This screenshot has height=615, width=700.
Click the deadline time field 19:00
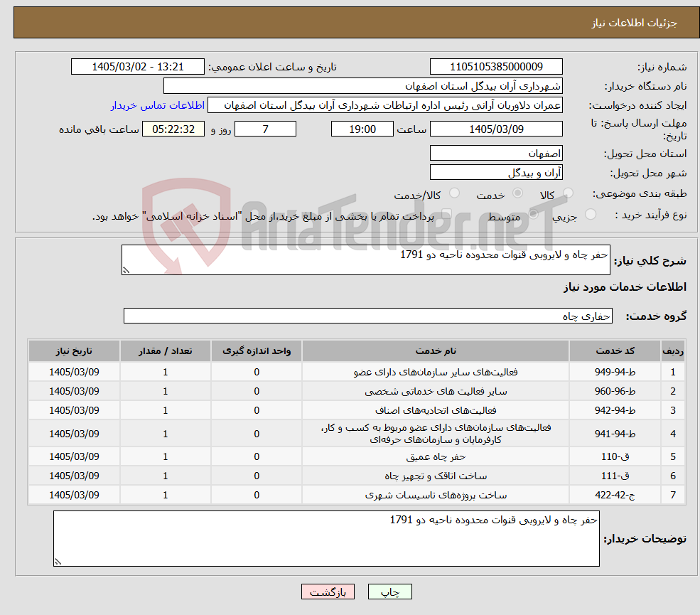(362, 129)
